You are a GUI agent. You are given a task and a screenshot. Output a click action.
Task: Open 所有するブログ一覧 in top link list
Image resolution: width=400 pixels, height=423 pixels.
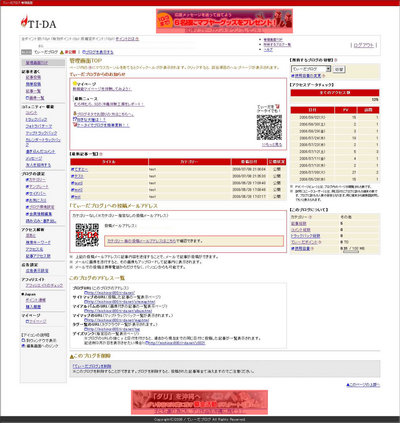pyautogui.click(x=277, y=44)
